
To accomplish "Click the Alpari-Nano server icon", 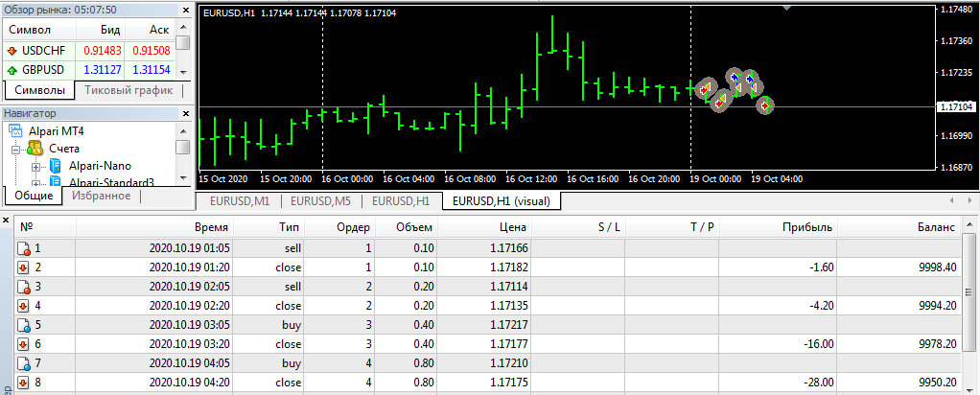I will tap(56, 166).
